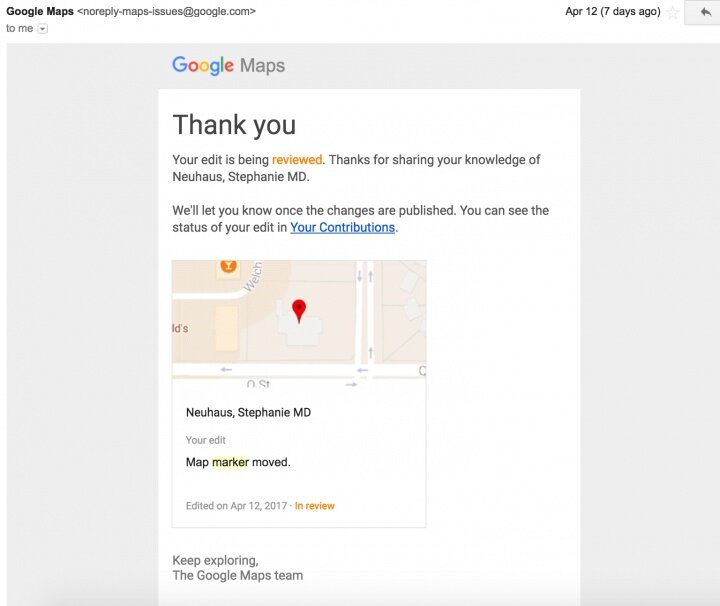Click the card title 'Neuhaus, Stephanie MD'
720x606 pixels.
point(248,412)
